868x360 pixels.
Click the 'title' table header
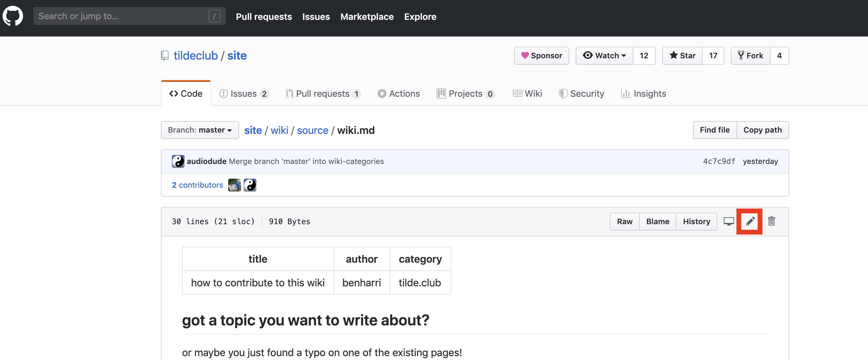tap(258, 259)
